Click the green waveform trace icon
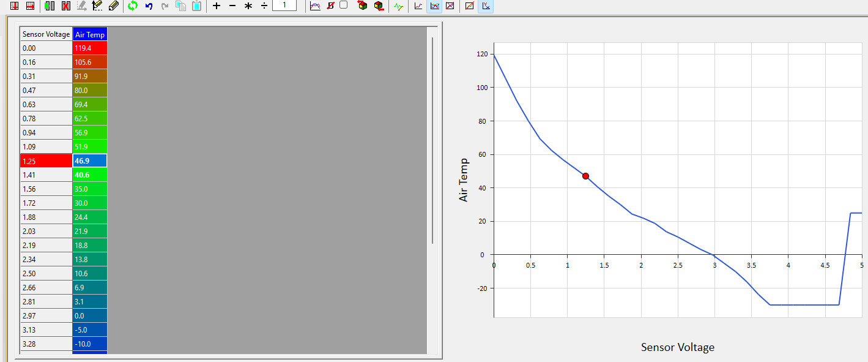 pyautogui.click(x=399, y=6)
